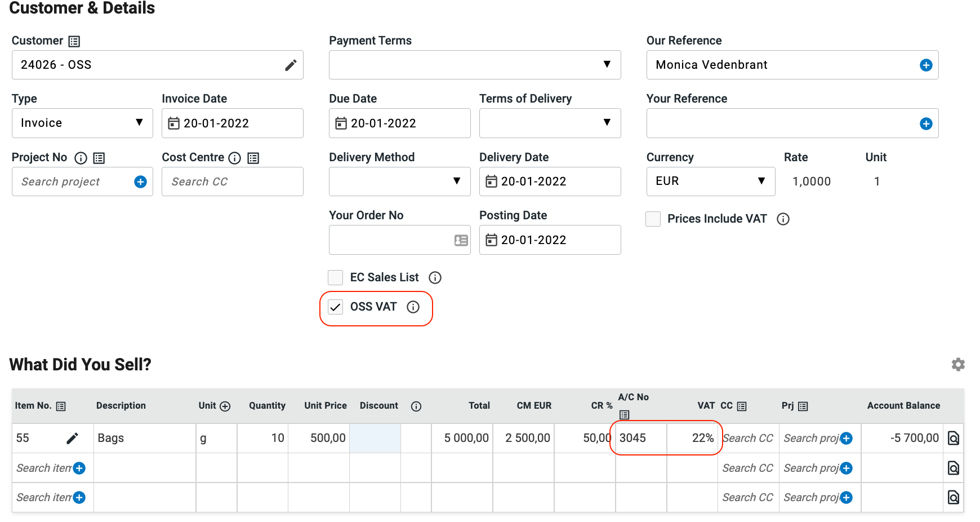Viewport: 980px width, 522px height.
Task: Click the Search CC cost centre field
Action: (232, 182)
